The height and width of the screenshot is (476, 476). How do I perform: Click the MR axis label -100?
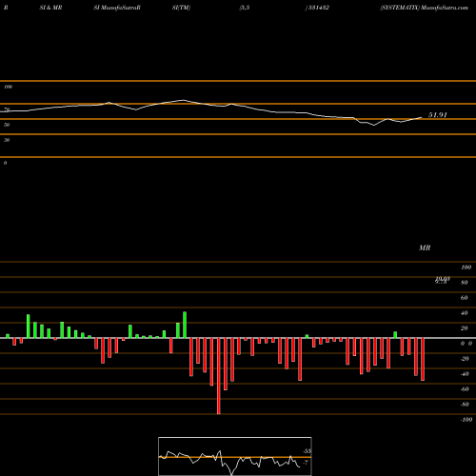tap(466, 420)
